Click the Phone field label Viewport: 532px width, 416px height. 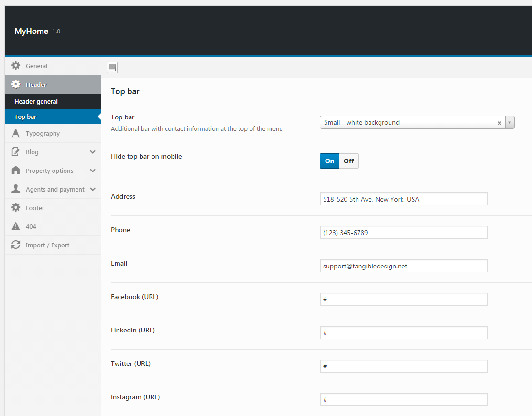point(120,230)
